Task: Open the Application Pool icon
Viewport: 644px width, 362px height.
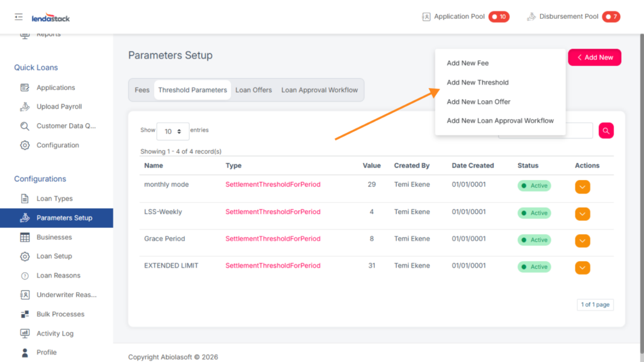Action: click(x=426, y=17)
